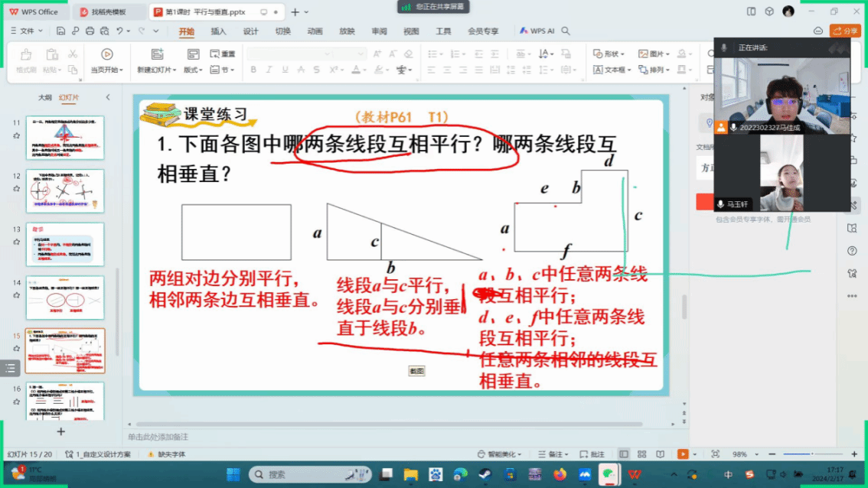Collapse the slide thumbnail panel arrow

point(108,98)
